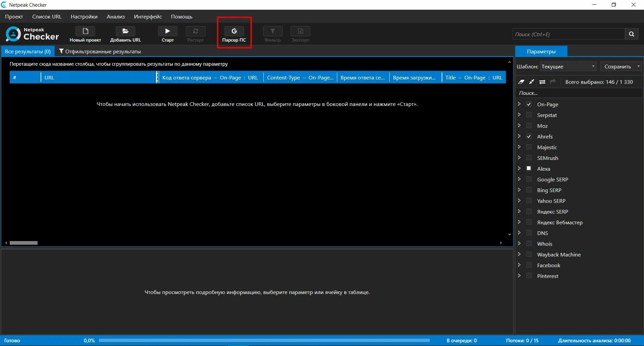Open the Добавить URL folder button

point(126,35)
